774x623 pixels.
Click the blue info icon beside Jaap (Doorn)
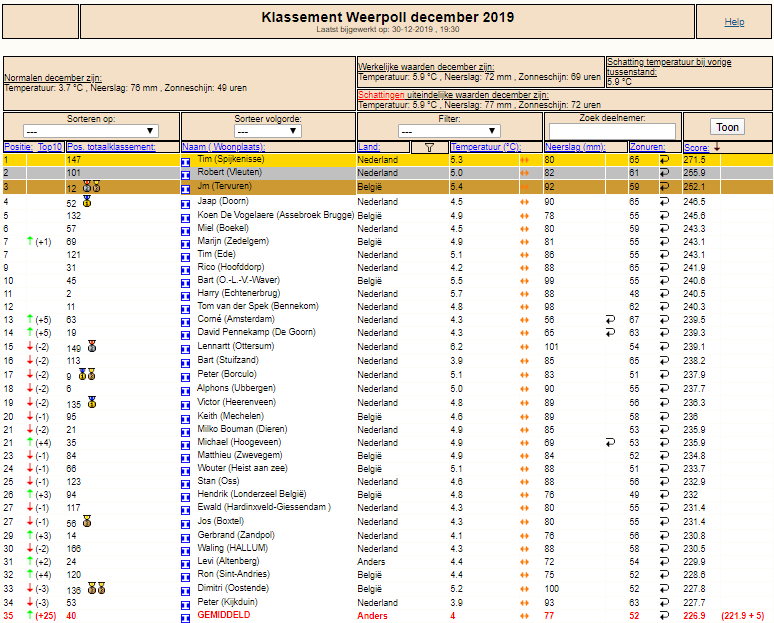coord(186,204)
